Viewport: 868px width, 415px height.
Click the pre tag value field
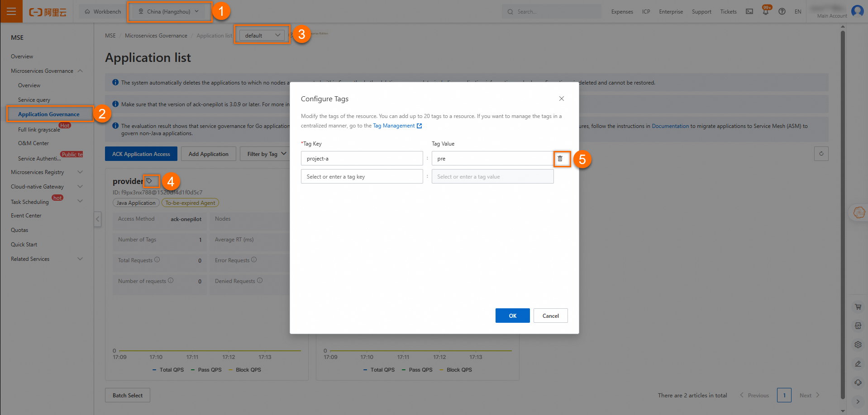(492, 158)
